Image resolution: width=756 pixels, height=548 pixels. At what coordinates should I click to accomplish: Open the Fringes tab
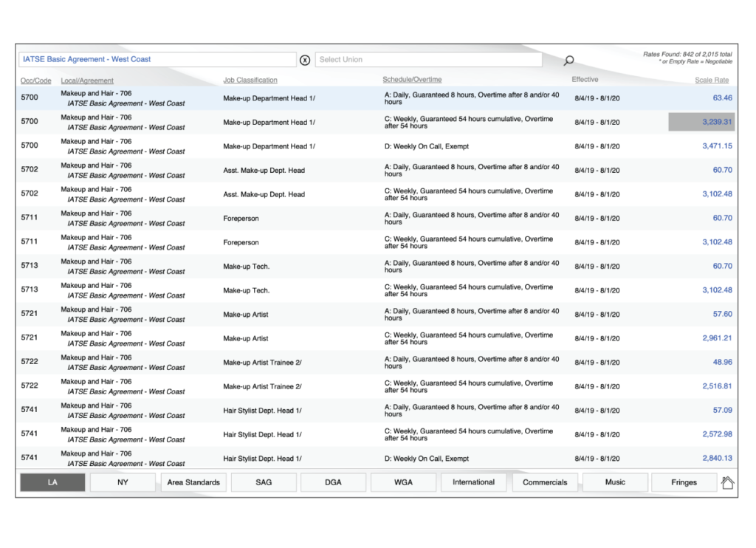point(684,482)
